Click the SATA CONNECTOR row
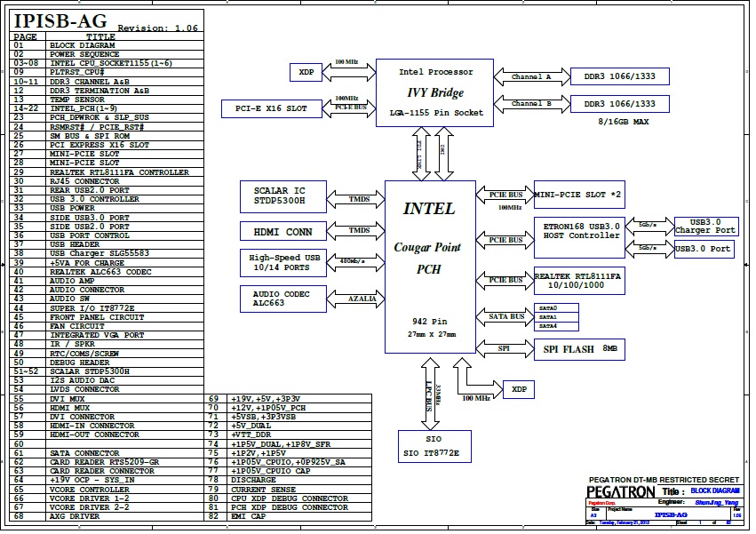 pos(107,453)
